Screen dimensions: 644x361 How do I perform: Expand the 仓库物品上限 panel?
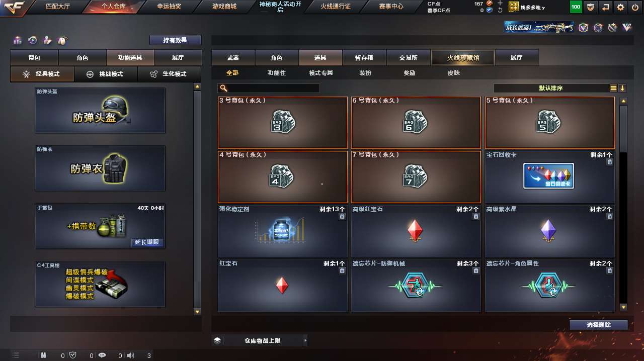(x=260, y=340)
